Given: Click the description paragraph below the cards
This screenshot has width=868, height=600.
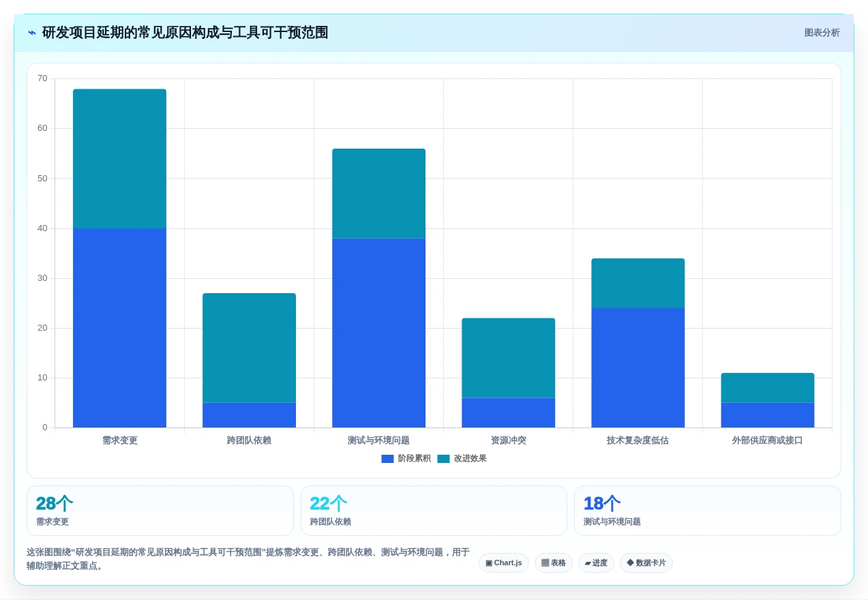Looking at the screenshot, I should 248,559.
